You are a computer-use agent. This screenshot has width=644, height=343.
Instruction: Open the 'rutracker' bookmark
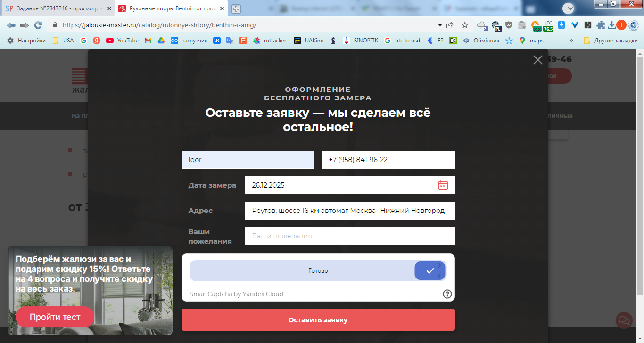click(x=270, y=41)
